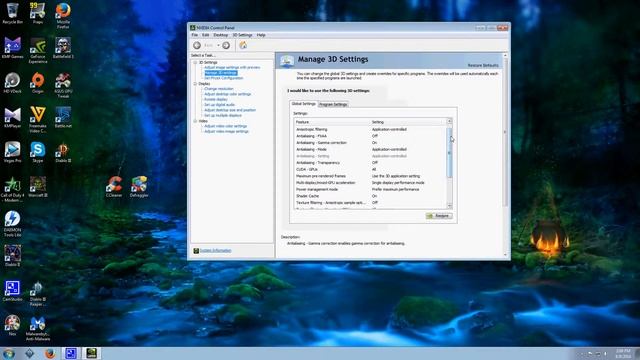Click the Back arrow in NVIDIA toolbar
This screenshot has height=360, width=640.
pyautogui.click(x=197, y=45)
